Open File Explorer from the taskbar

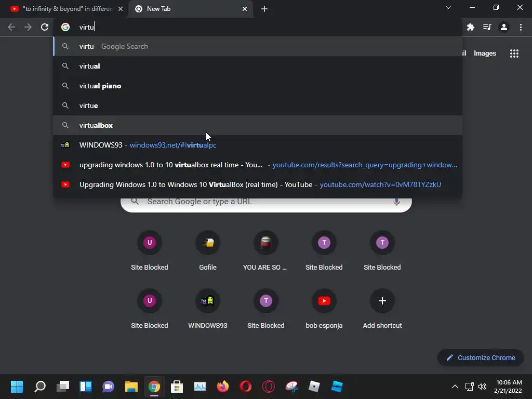(131, 387)
